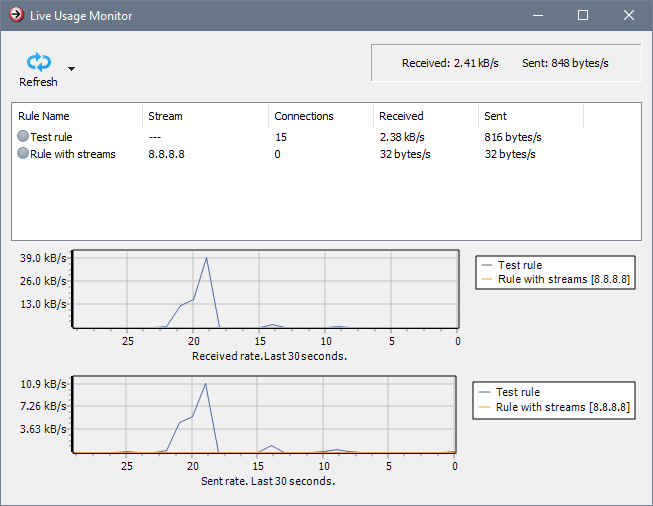Sort by Stream column header
The height and width of the screenshot is (506, 653).
[x=165, y=116]
